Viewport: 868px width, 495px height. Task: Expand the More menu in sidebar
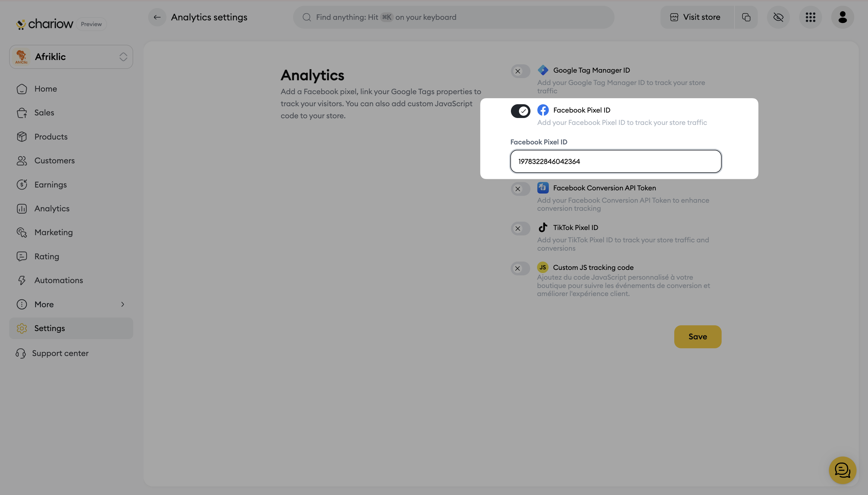click(71, 304)
